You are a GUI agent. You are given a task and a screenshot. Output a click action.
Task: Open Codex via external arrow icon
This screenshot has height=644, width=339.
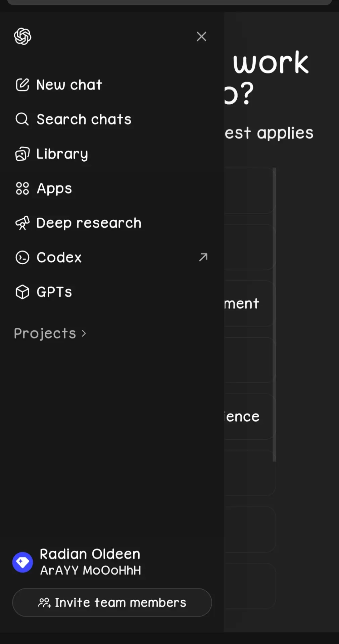point(203,257)
